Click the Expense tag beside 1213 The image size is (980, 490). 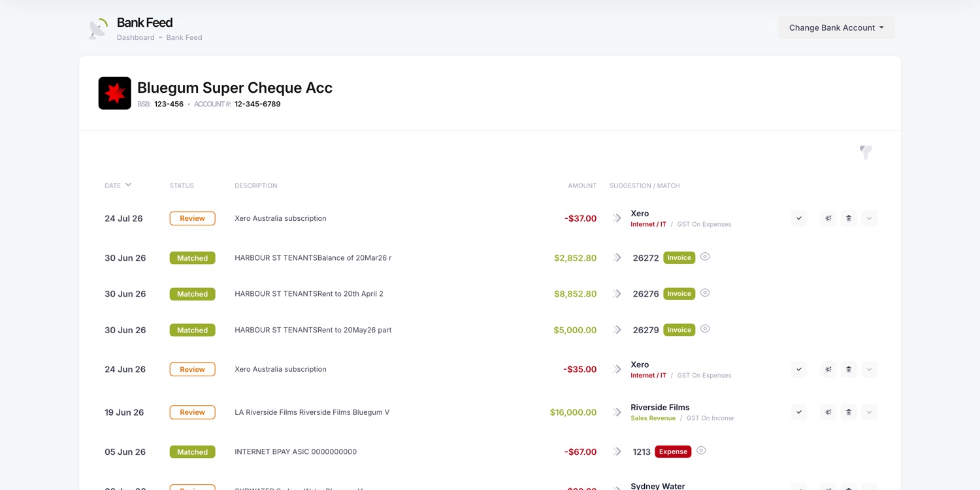tap(673, 451)
